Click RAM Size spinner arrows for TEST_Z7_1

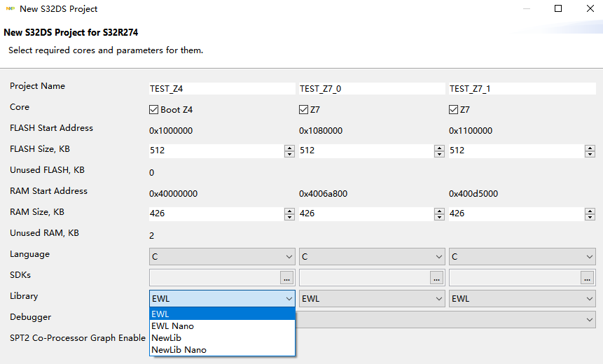pyautogui.click(x=590, y=213)
